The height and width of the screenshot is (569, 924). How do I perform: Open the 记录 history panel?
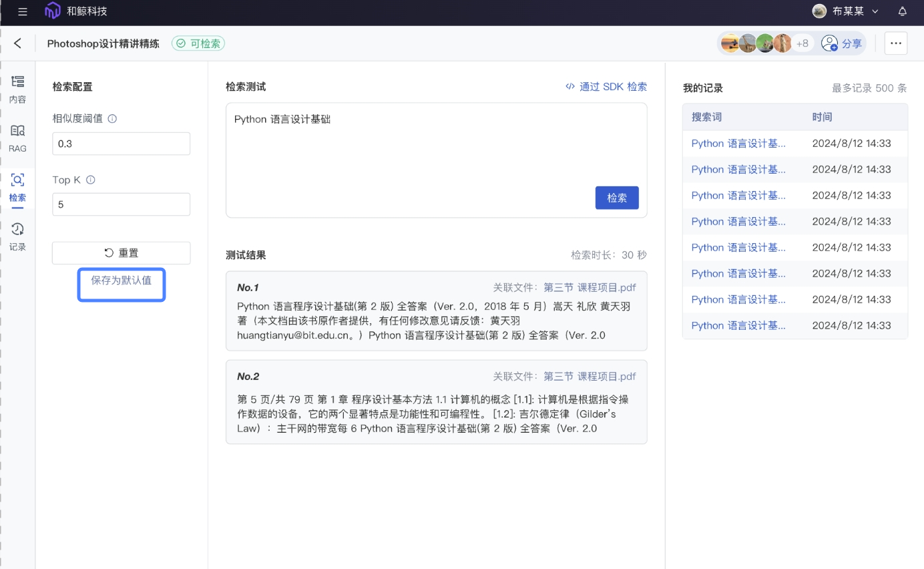[17, 236]
